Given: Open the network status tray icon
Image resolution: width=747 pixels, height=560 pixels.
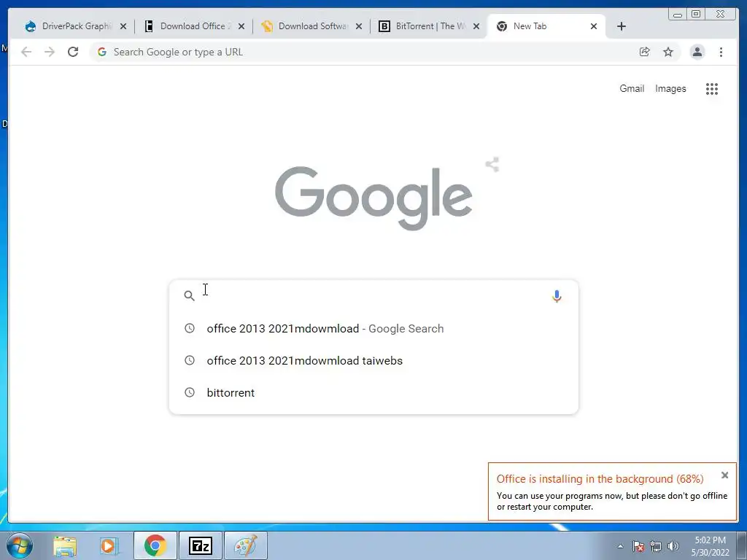Looking at the screenshot, I should click(656, 546).
